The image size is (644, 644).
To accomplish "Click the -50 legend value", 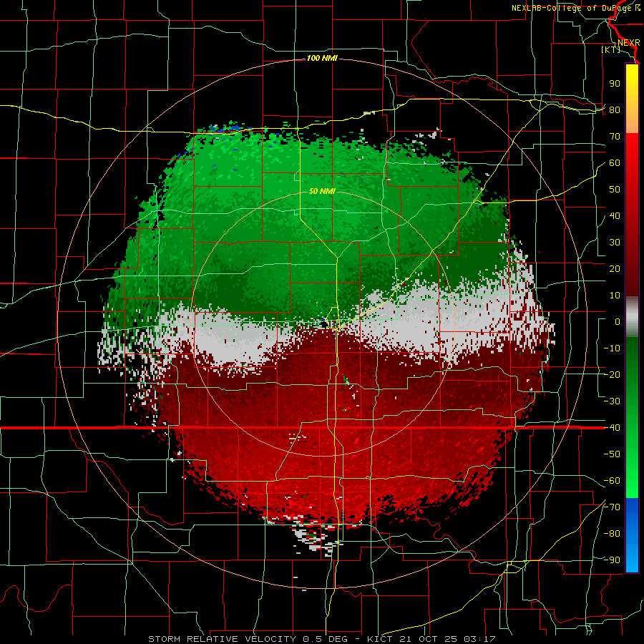I will point(612,454).
